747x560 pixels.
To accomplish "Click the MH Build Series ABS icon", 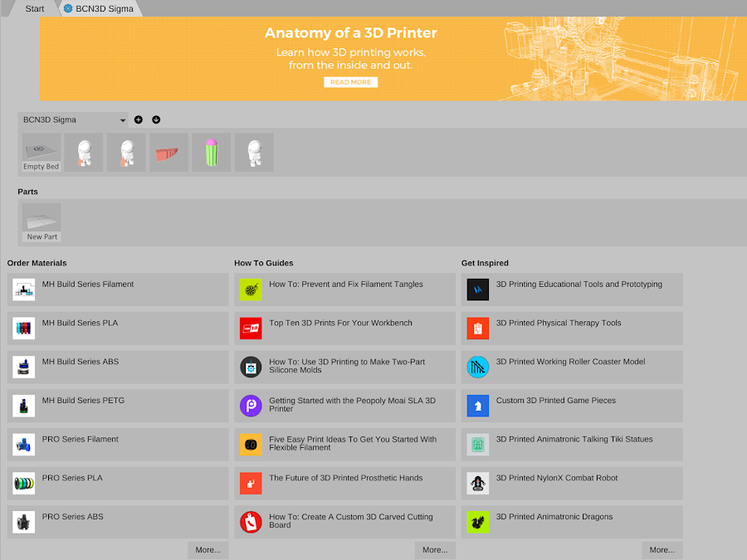I will point(24,368).
